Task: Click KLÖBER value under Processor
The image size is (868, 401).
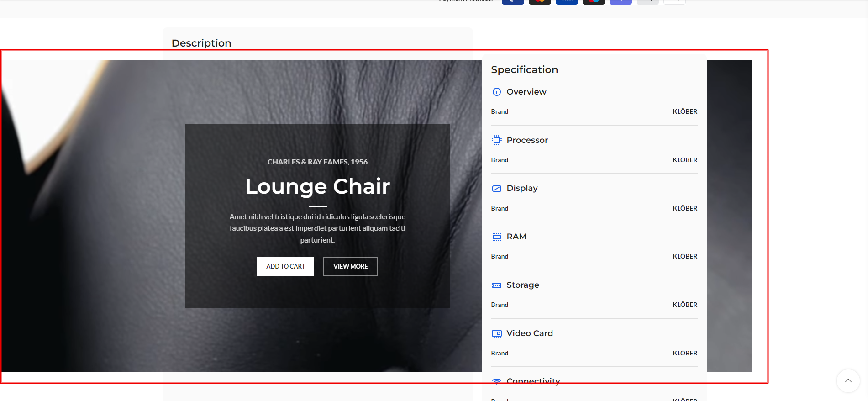Action: point(685,160)
